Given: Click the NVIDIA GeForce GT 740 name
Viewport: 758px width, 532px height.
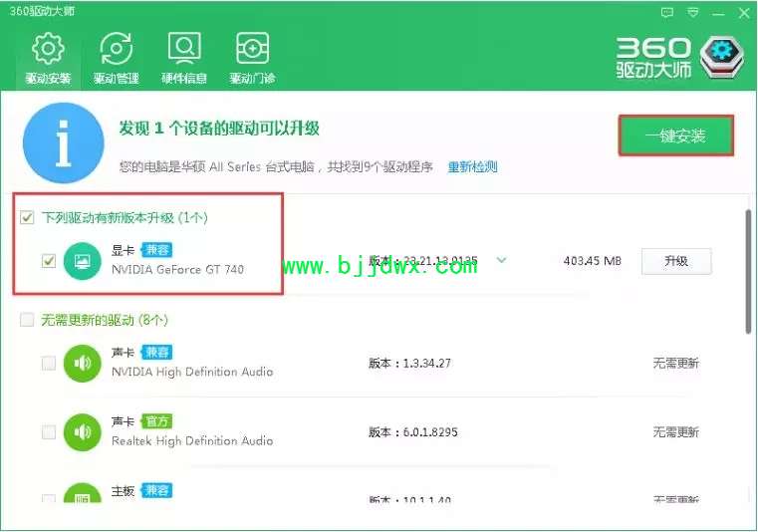Looking at the screenshot, I should 177,270.
